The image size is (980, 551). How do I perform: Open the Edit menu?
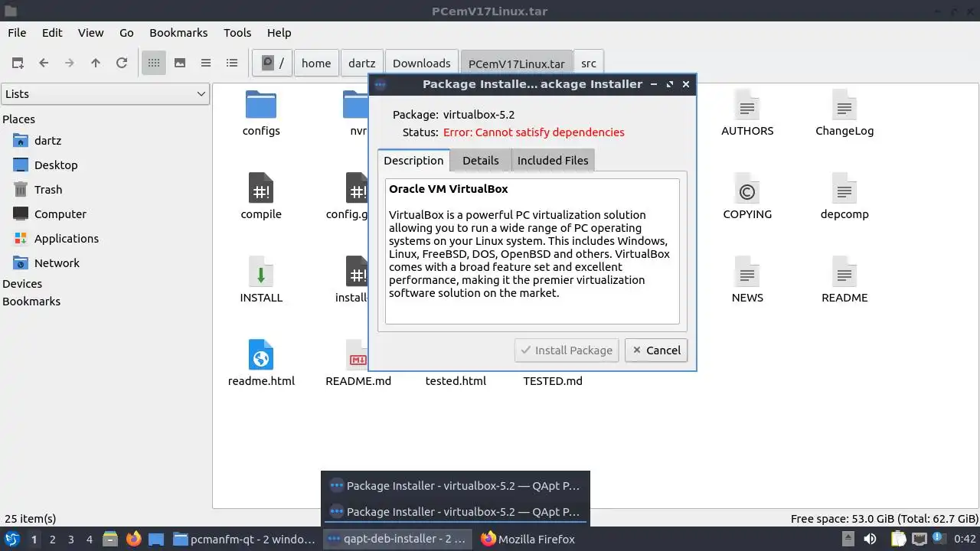point(52,33)
